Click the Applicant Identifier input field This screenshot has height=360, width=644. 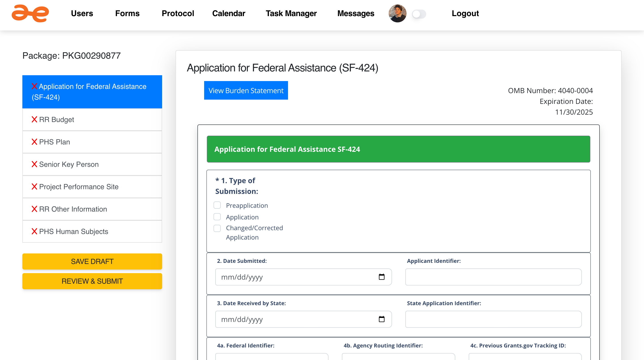click(493, 277)
